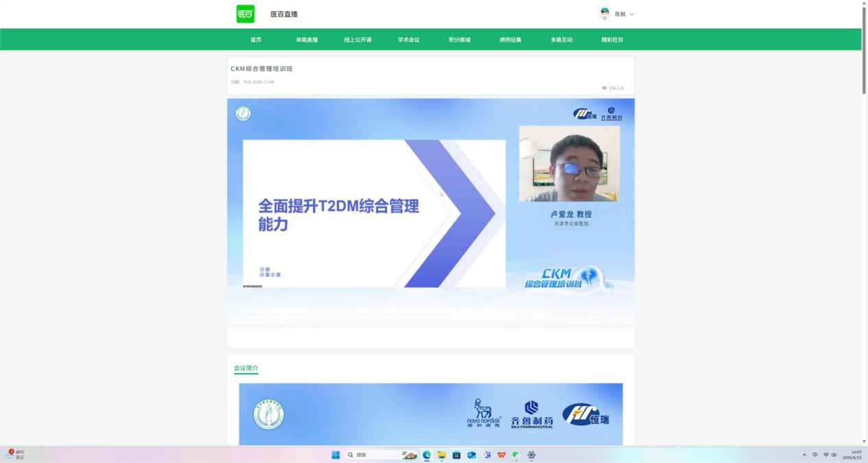Click the volume icon in system tray
Image resolution: width=868 pixels, height=463 pixels.
coord(834,455)
